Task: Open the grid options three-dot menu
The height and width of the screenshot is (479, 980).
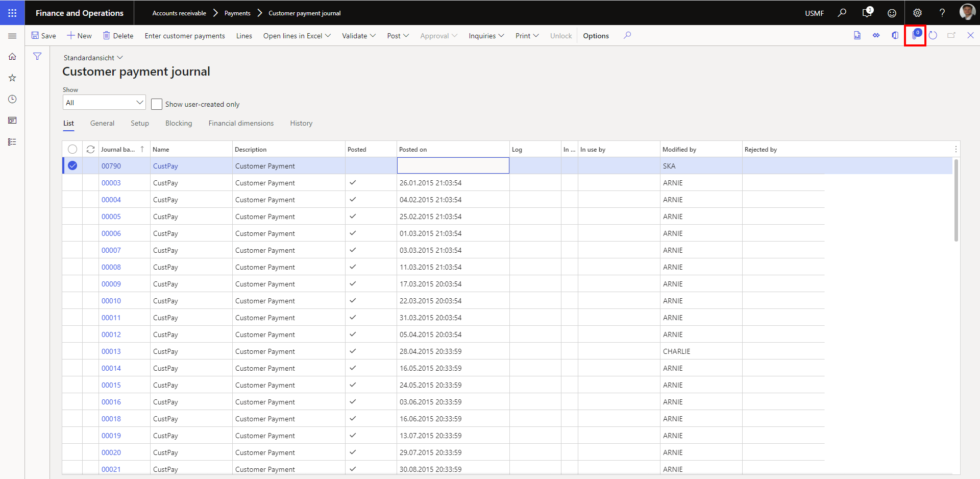Action: [x=956, y=149]
